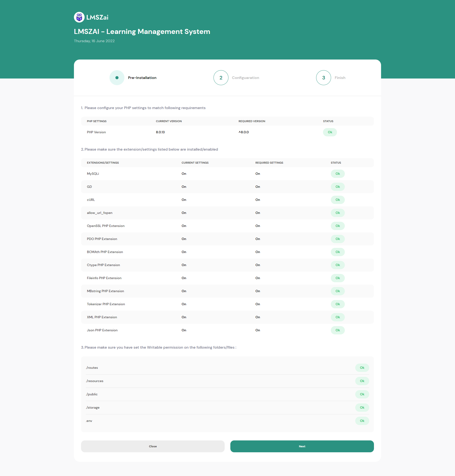Screen dimensions: 455x476
Task: Go to step 3 Finish
Action: click(x=323, y=78)
